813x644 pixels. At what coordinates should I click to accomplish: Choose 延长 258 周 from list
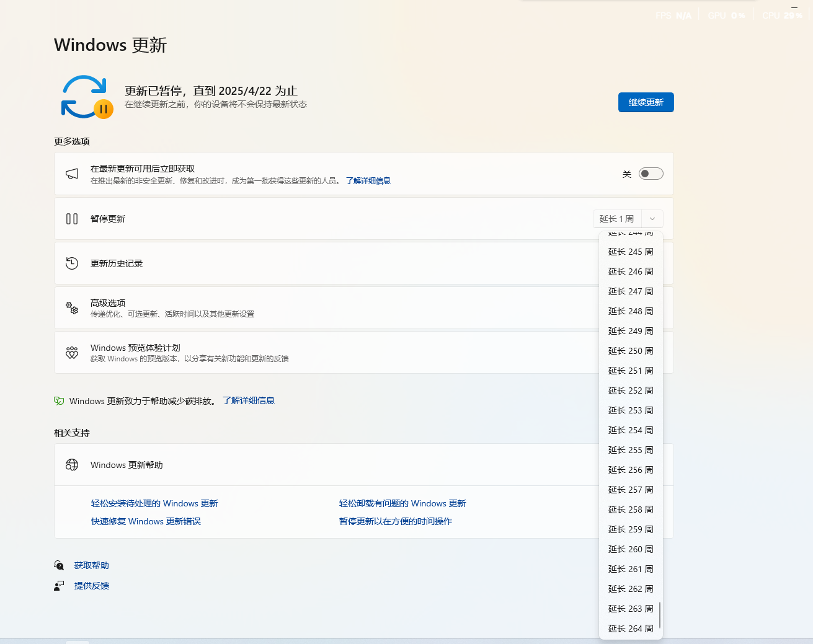click(x=631, y=509)
